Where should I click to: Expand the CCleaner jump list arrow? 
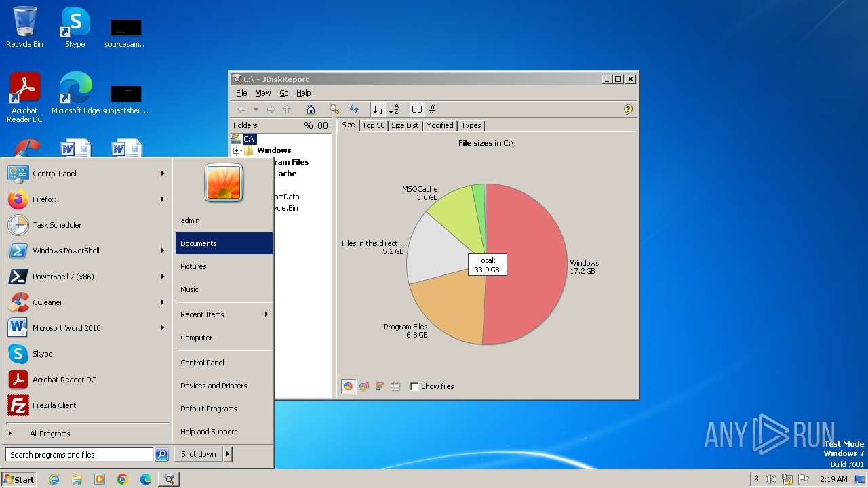point(163,302)
